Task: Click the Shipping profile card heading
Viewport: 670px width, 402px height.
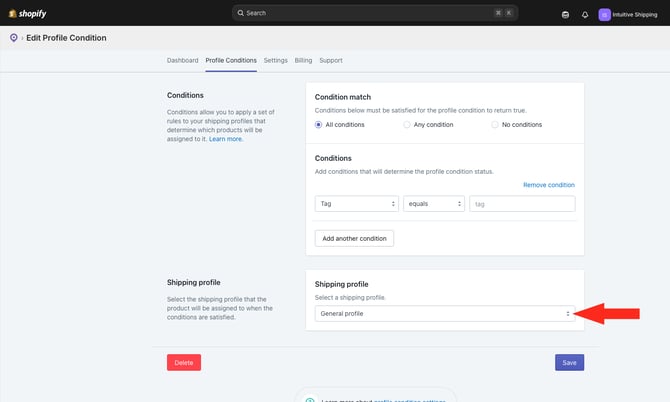Action: pyautogui.click(x=341, y=284)
